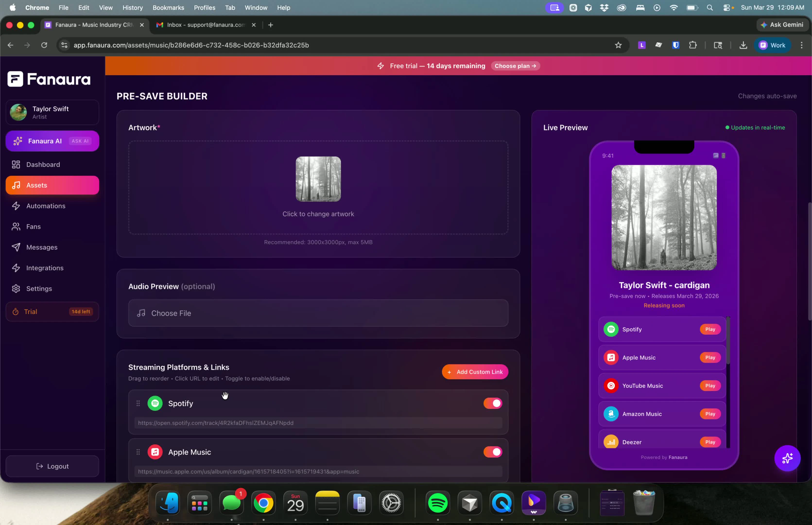
Task: Click the Fanaura logo in sidebar
Action: 49,79
